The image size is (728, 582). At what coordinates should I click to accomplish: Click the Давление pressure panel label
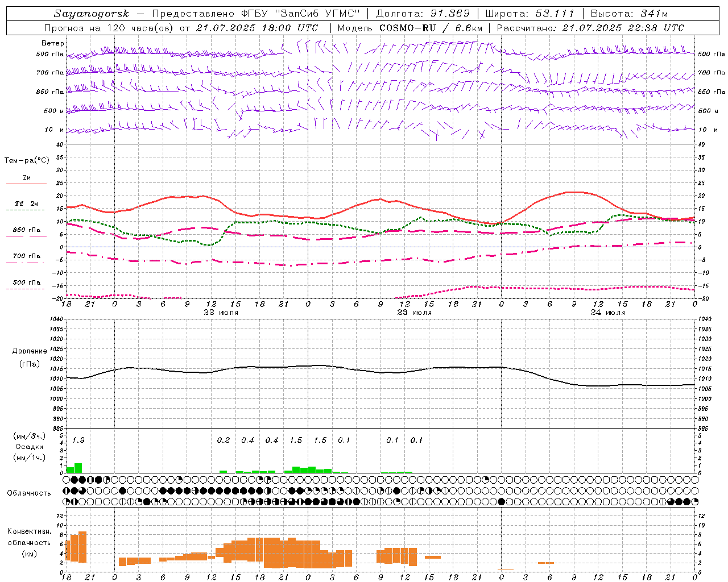(x=30, y=351)
